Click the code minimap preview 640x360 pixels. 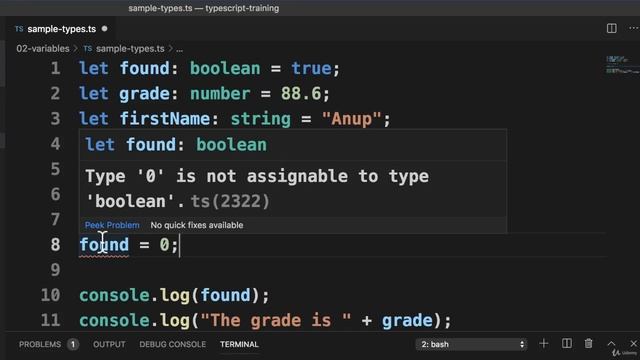pyautogui.click(x=622, y=64)
